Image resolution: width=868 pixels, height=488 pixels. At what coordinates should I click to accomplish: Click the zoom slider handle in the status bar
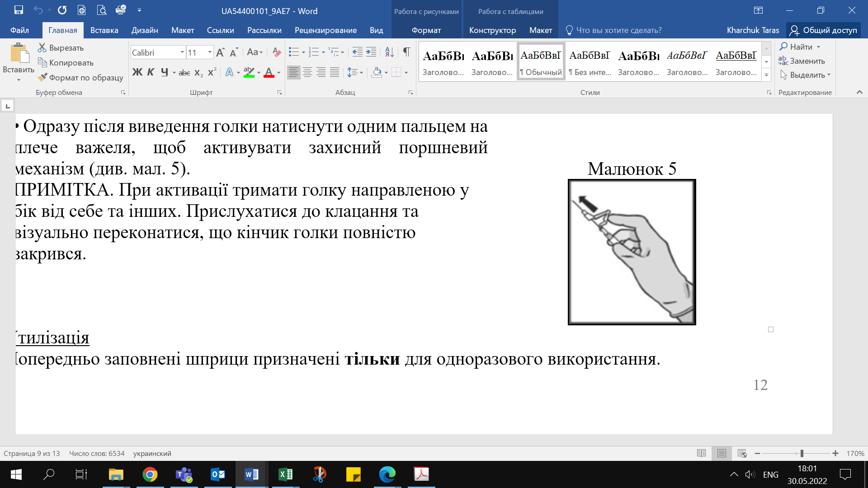802,453
